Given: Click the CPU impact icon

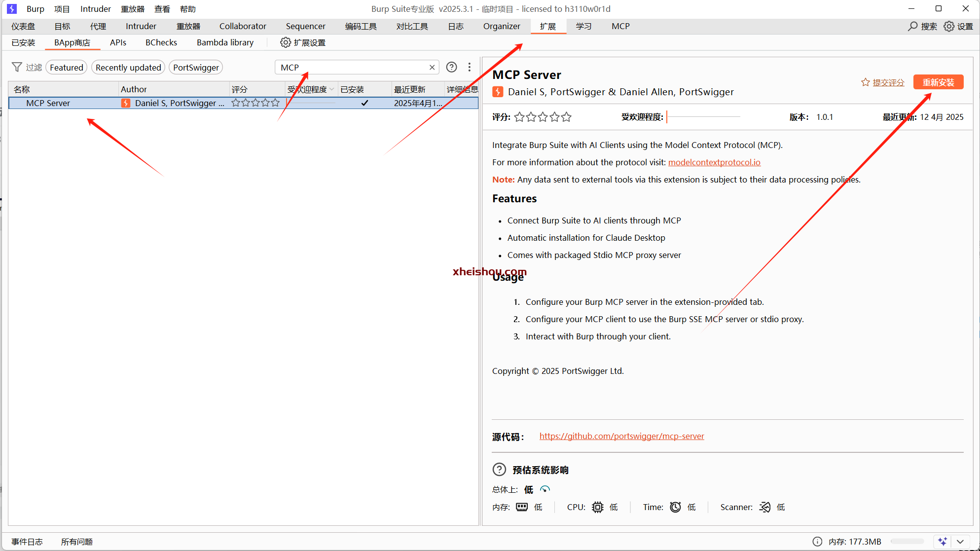Looking at the screenshot, I should [x=597, y=507].
